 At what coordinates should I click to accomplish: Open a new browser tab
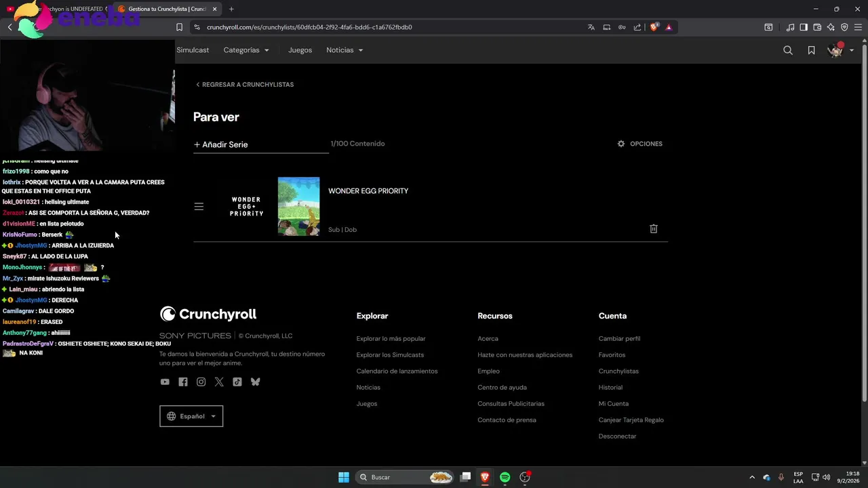pyautogui.click(x=231, y=9)
